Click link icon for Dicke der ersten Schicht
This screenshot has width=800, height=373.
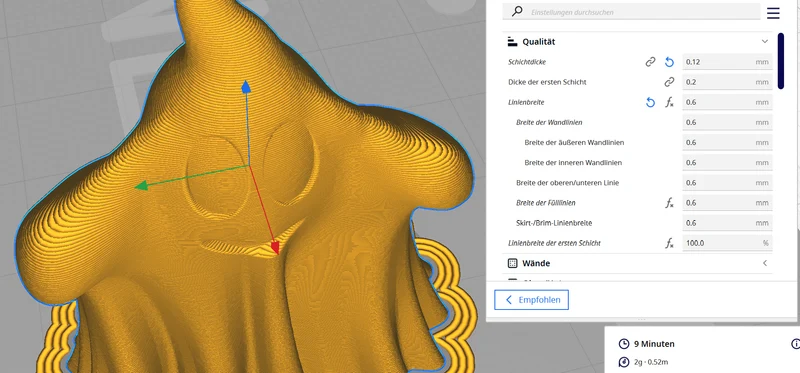(x=669, y=82)
